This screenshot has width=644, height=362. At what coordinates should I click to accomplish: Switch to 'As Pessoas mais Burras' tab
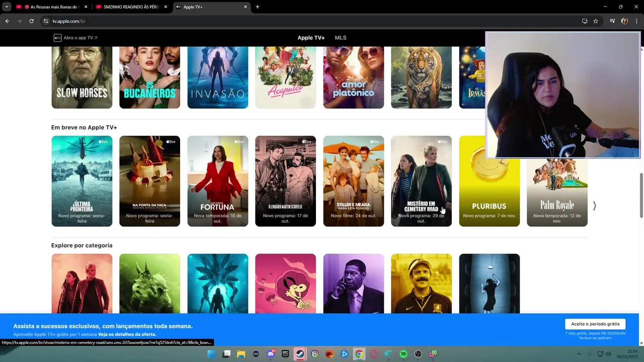pos(52,7)
